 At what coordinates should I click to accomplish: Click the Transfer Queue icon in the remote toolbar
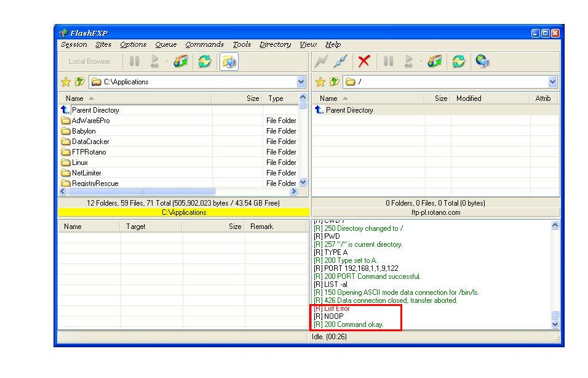[434, 62]
